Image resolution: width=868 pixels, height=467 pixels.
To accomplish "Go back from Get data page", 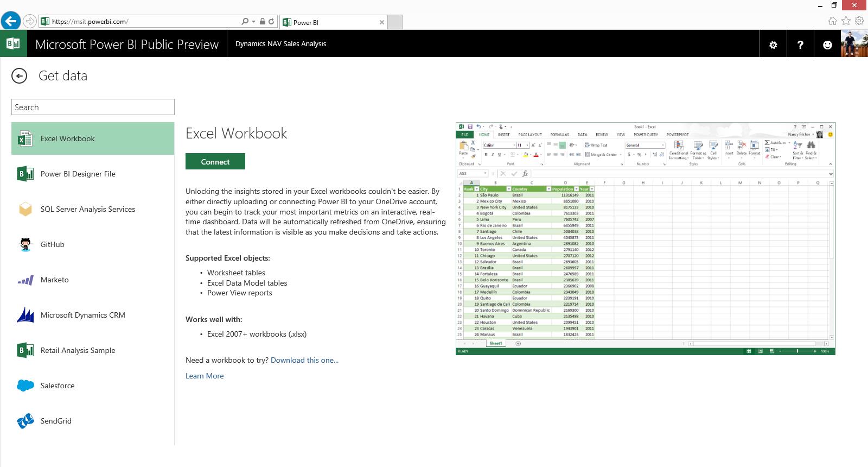I will [x=19, y=76].
